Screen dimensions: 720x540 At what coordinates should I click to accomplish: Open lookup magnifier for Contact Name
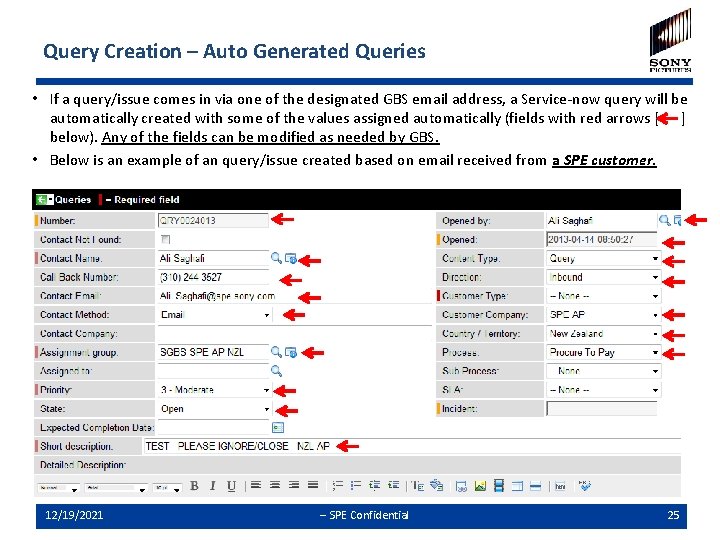point(276,258)
